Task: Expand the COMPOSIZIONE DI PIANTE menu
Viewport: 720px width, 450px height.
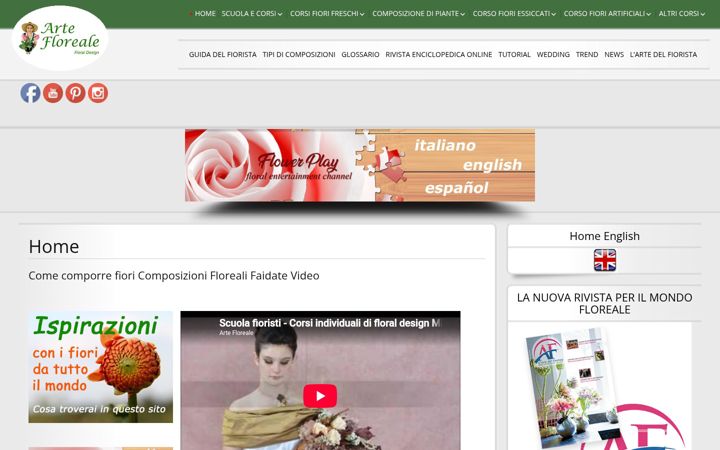Action: tap(418, 14)
